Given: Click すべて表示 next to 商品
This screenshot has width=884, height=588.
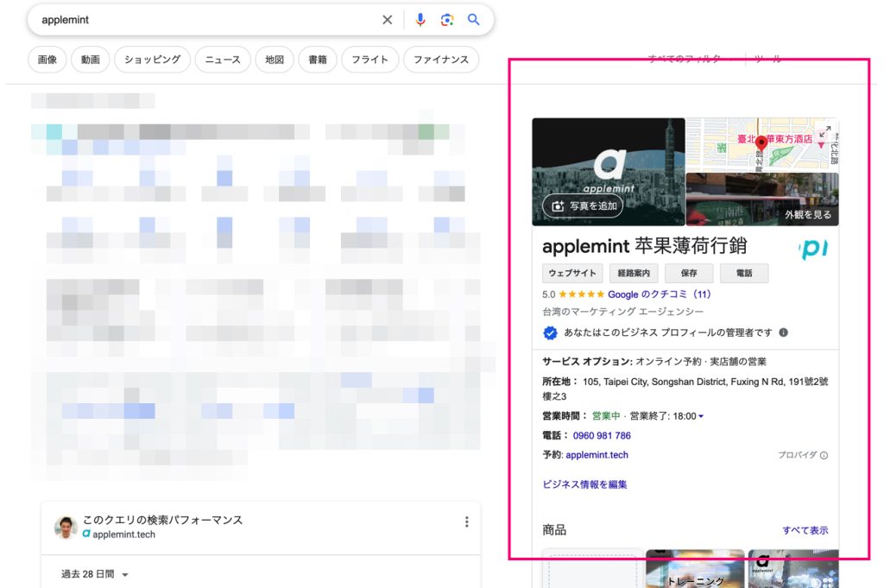Looking at the screenshot, I should point(805,530).
